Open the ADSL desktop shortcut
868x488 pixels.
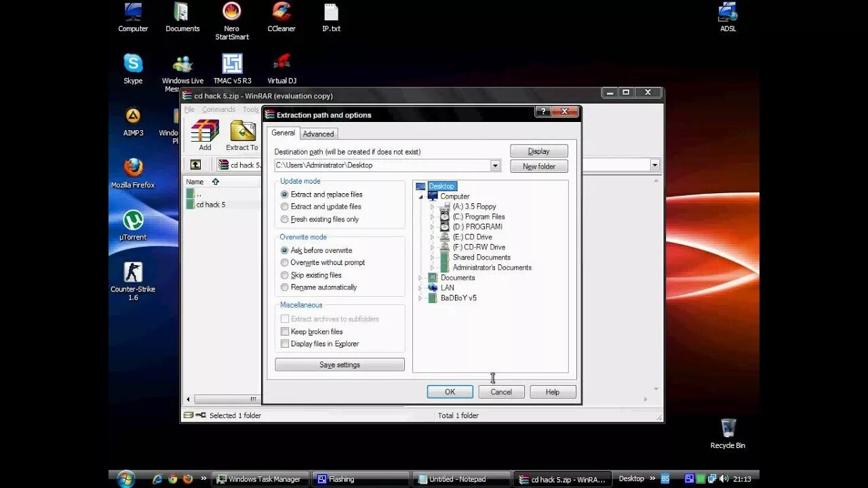(728, 18)
